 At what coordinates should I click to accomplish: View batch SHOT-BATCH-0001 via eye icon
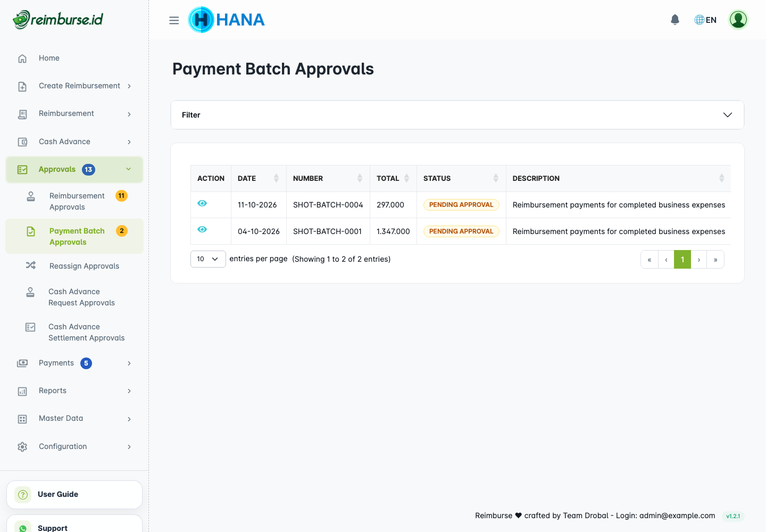202,229
